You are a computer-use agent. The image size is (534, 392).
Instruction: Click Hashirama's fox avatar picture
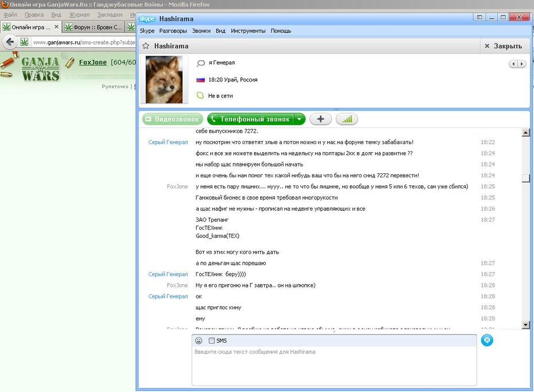click(164, 79)
